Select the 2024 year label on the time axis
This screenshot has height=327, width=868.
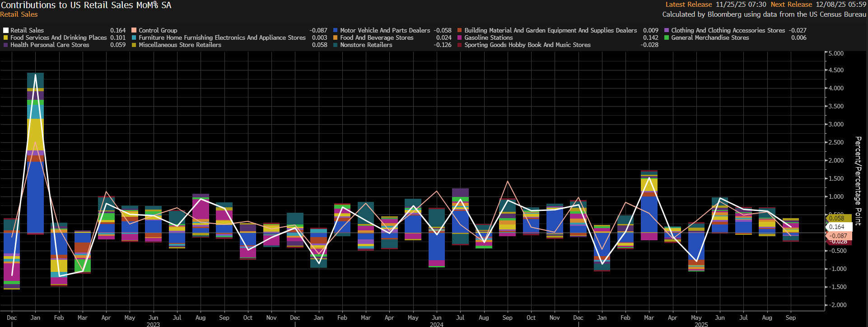pyautogui.click(x=436, y=324)
